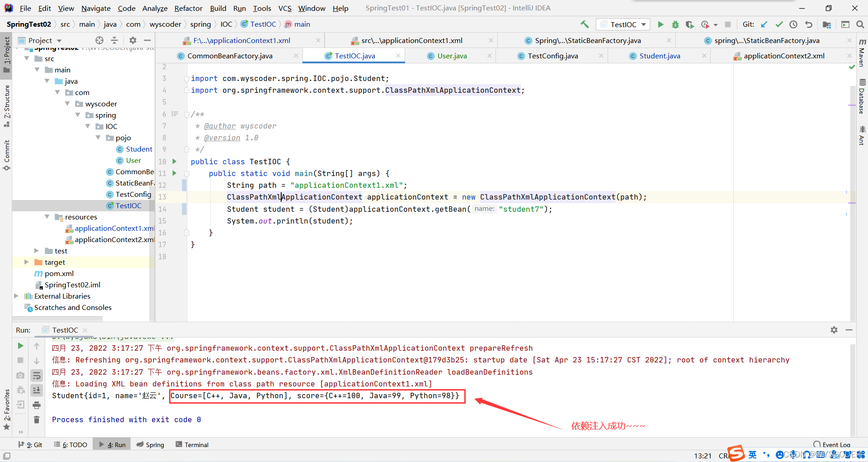Switch to applicationContext2.xml editor tab
Viewport: 868px width, 462px height.
point(784,56)
